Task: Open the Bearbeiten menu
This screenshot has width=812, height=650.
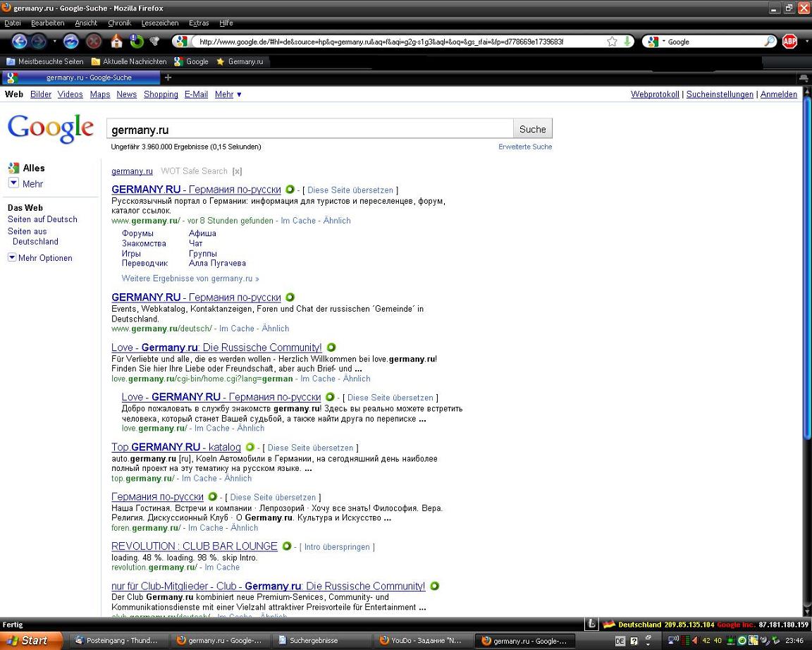Action: coord(48,23)
